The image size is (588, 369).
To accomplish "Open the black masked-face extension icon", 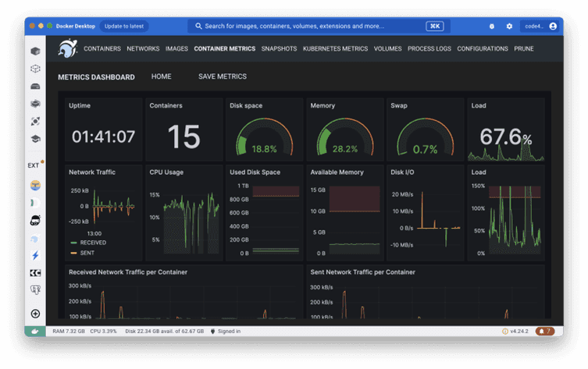I will pos(35,220).
